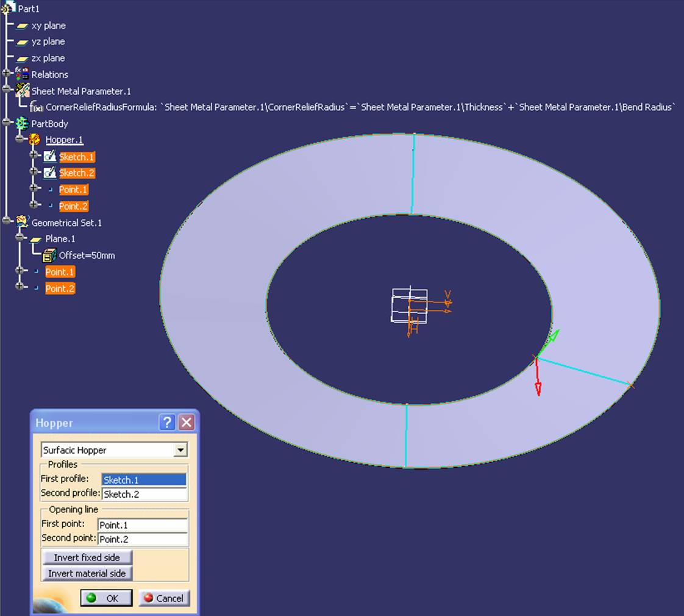Select Plane.1 label in the tree
Screen dimensions: 684x616
click(x=60, y=239)
